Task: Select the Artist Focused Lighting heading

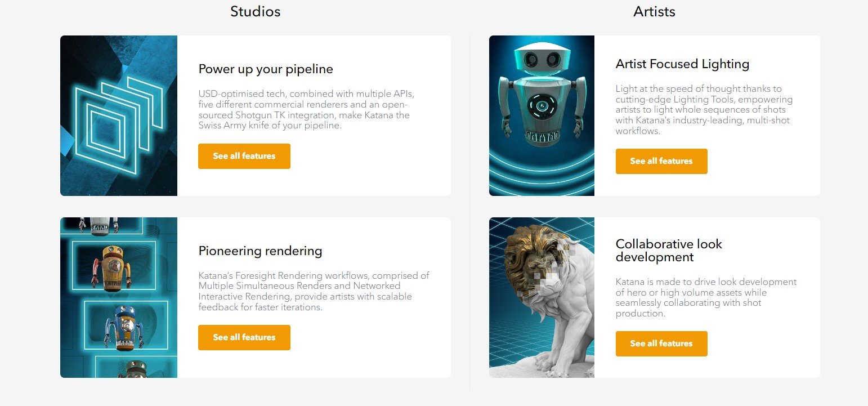Action: point(682,64)
